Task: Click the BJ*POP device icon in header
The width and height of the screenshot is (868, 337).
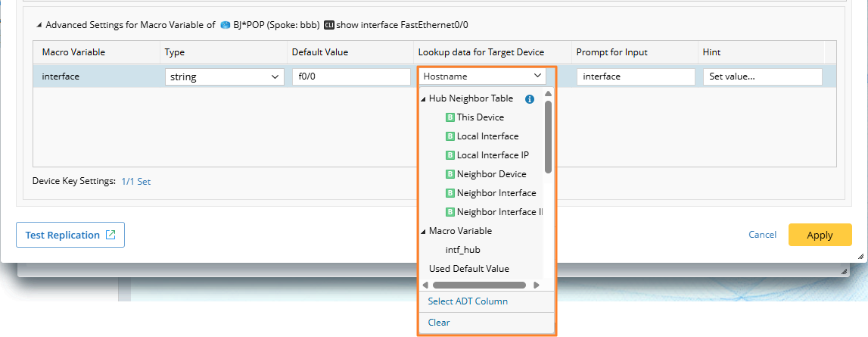Action: coord(225,25)
